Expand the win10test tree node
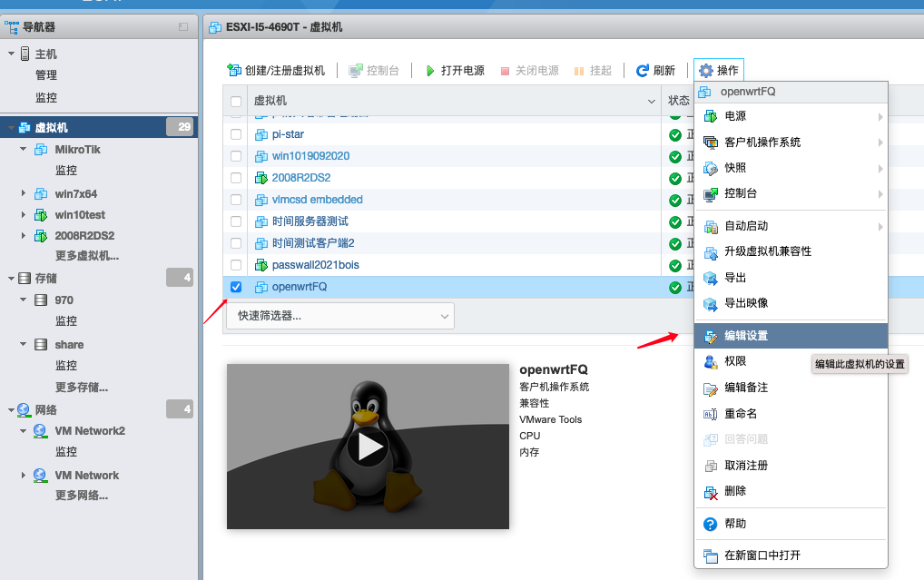924x580 pixels. coord(24,214)
